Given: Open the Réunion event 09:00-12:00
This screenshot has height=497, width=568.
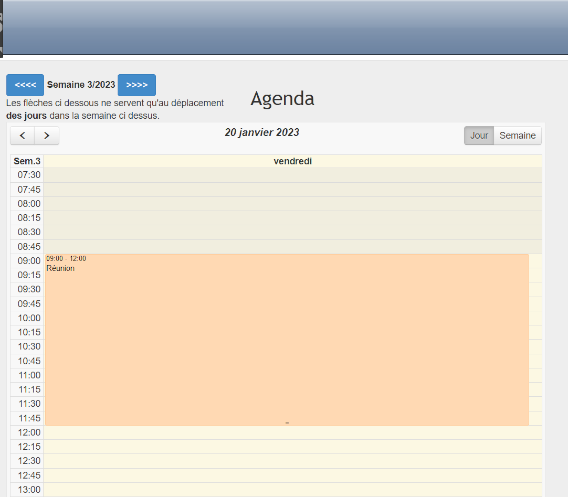Looking at the screenshot, I should click(x=287, y=340).
